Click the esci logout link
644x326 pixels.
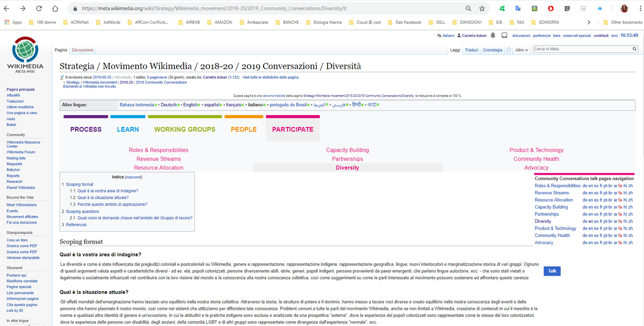tap(614, 35)
